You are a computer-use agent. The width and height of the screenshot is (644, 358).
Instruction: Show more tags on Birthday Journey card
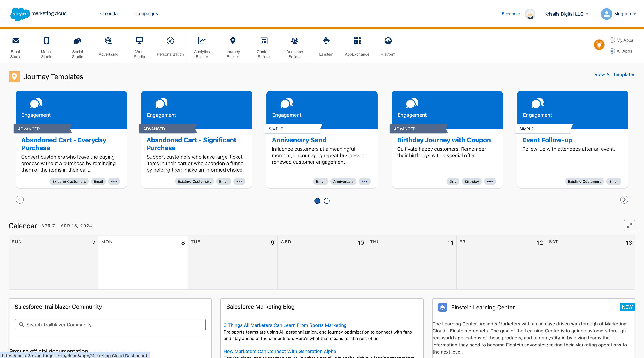click(x=490, y=181)
